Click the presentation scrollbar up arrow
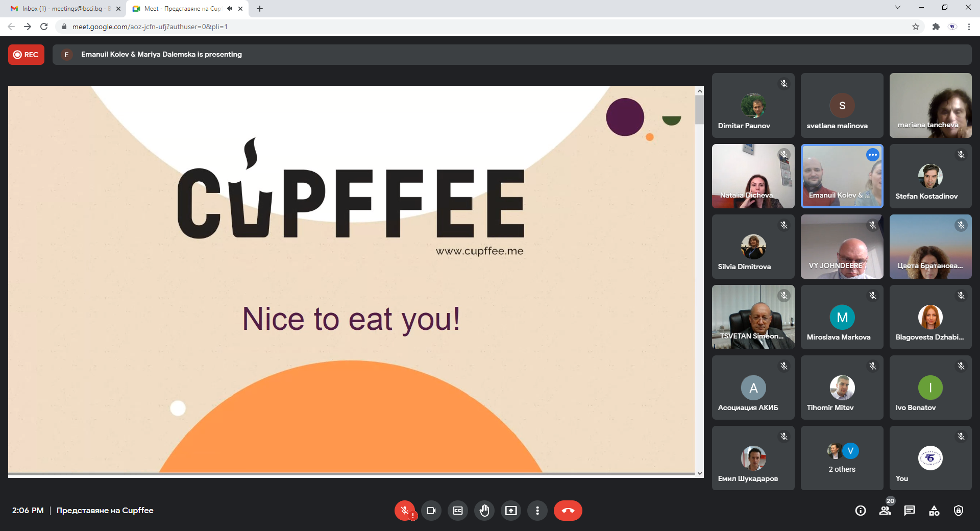This screenshot has height=531, width=980. pos(700,90)
